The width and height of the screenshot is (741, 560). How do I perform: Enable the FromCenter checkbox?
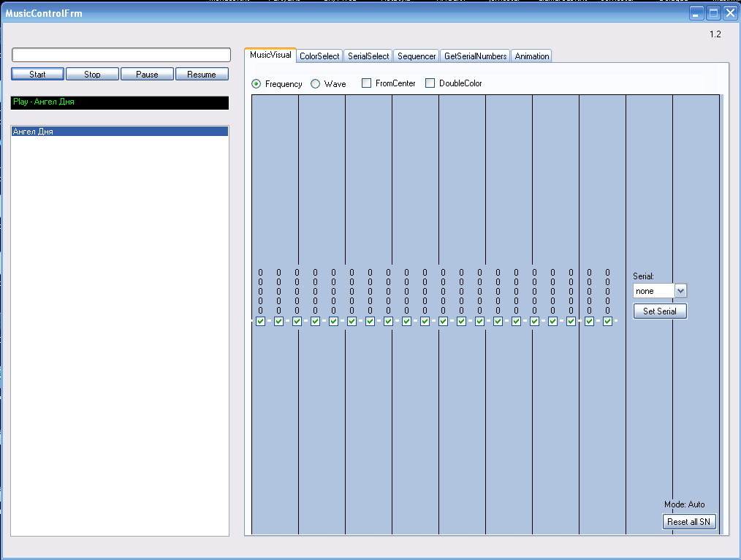(367, 83)
